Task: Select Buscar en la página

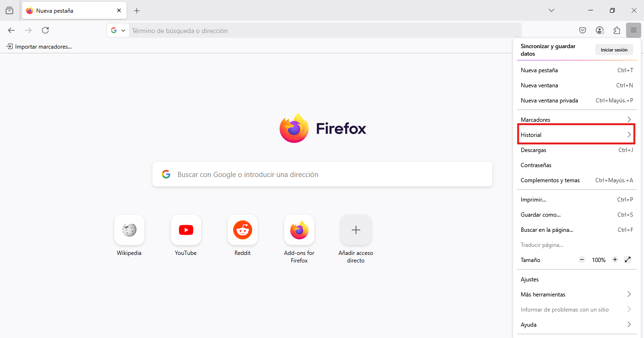Action: tap(576, 230)
